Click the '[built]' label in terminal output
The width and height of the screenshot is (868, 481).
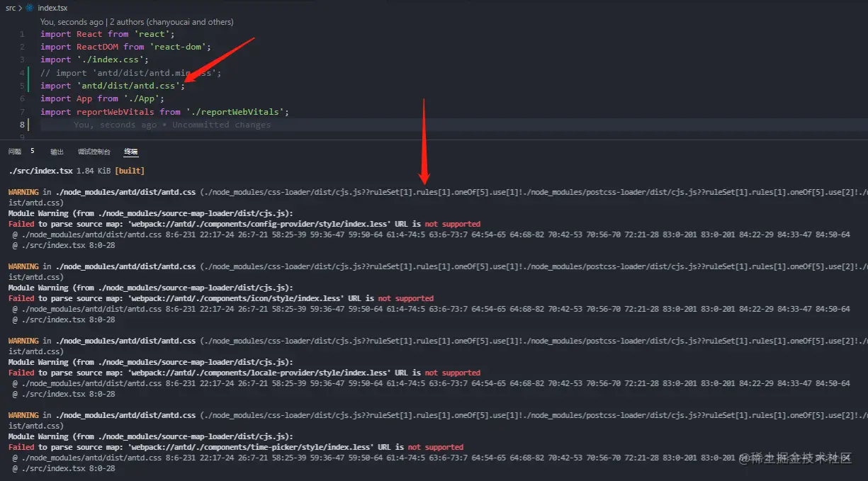click(130, 170)
